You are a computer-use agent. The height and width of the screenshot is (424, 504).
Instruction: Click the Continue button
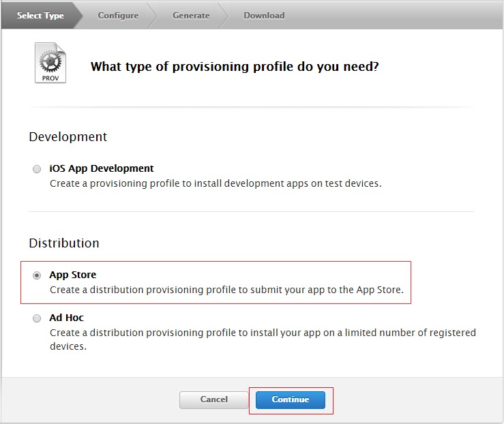coord(291,399)
